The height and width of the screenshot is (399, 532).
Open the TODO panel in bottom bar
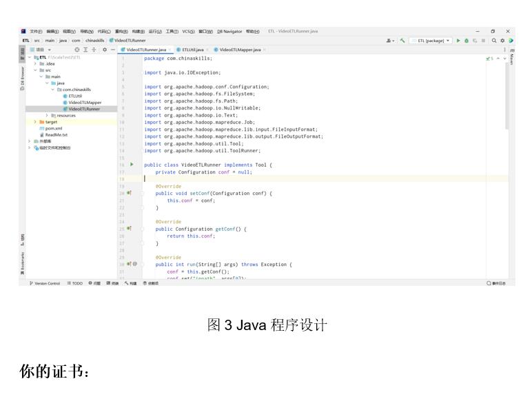(75, 283)
